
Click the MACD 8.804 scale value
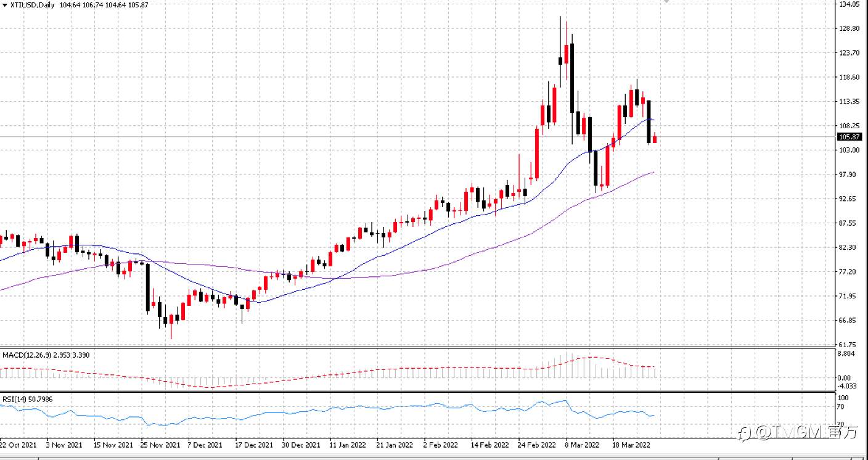tap(847, 354)
